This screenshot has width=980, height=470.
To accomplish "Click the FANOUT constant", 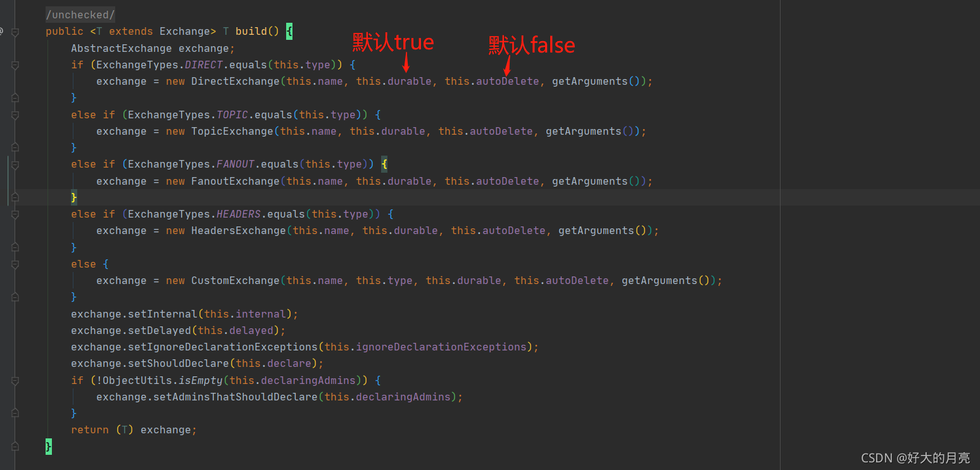I will pos(236,164).
